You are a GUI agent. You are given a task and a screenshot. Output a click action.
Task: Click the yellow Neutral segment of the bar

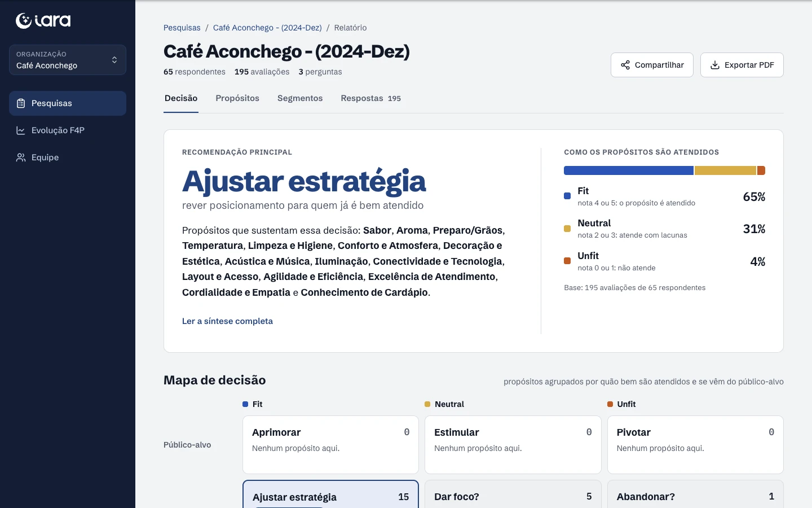725,170
